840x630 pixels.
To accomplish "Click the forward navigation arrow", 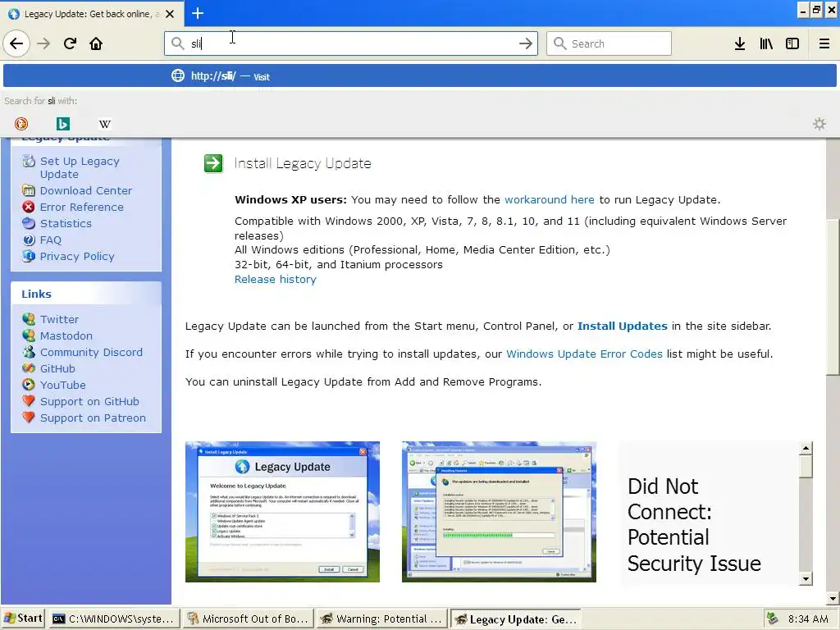I will [x=43, y=43].
